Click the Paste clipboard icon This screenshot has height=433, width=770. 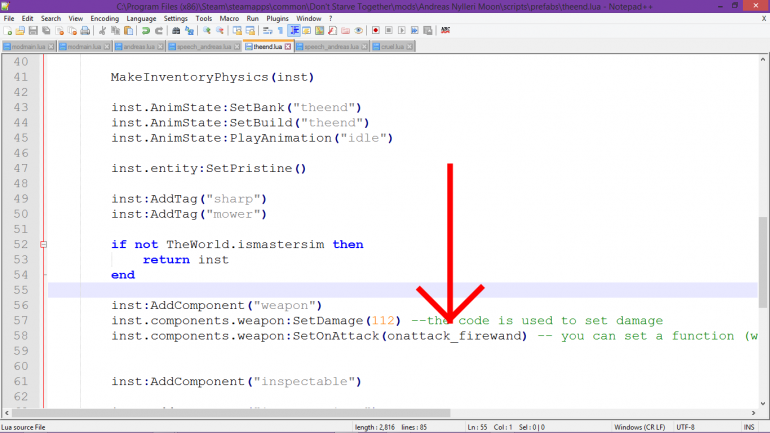pyautogui.click(x=128, y=31)
